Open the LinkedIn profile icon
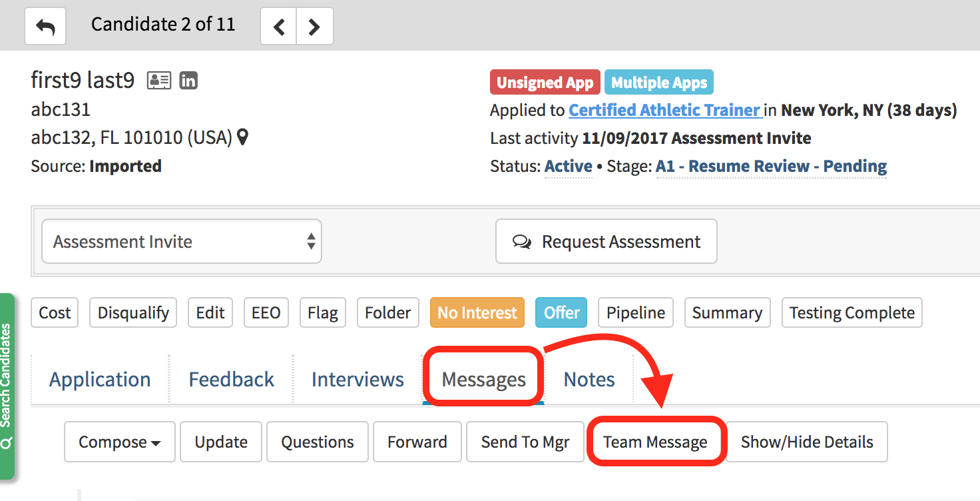This screenshot has width=980, height=501. (x=188, y=81)
